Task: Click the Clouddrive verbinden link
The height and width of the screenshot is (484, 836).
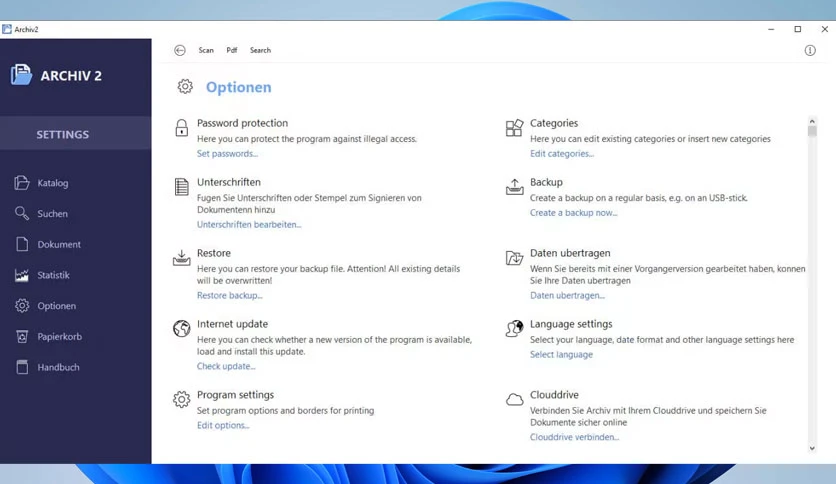Action: (574, 437)
